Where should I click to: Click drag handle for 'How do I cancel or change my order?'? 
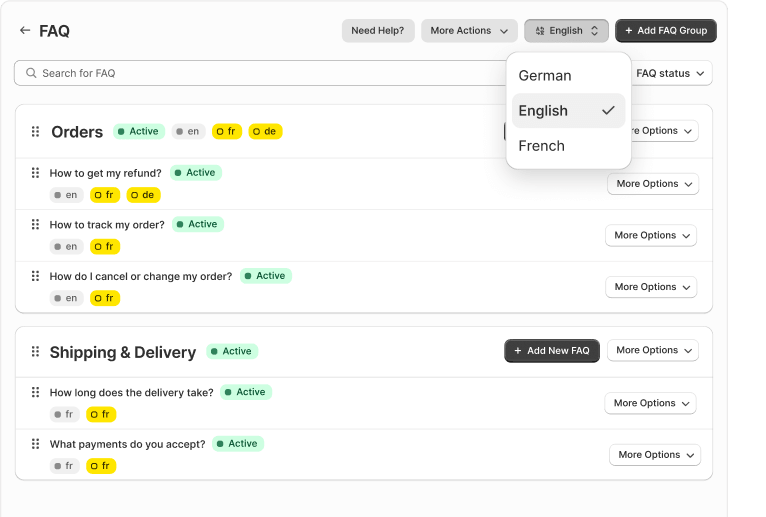[35, 276]
